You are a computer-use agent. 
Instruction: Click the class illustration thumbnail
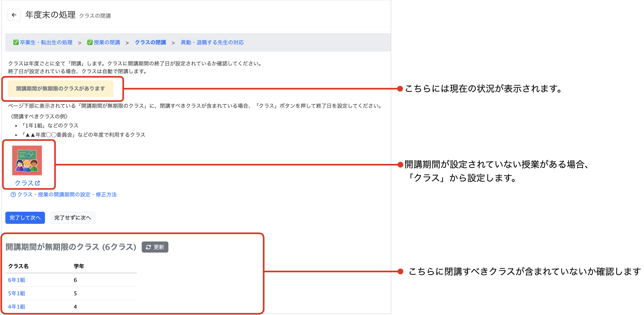(x=27, y=160)
